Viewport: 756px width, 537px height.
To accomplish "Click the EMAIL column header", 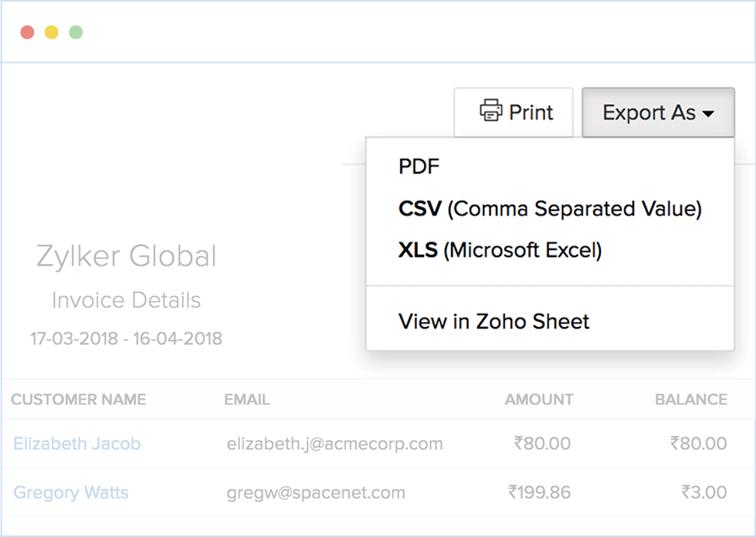I will click(x=246, y=400).
